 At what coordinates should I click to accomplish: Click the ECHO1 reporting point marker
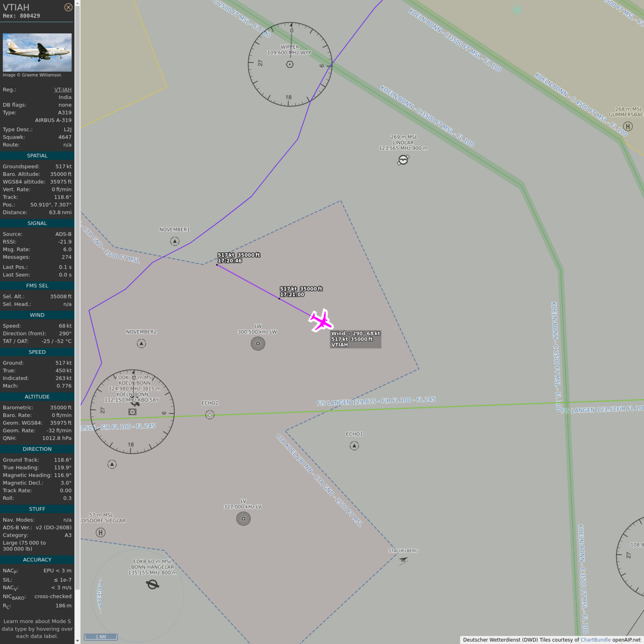point(354,446)
